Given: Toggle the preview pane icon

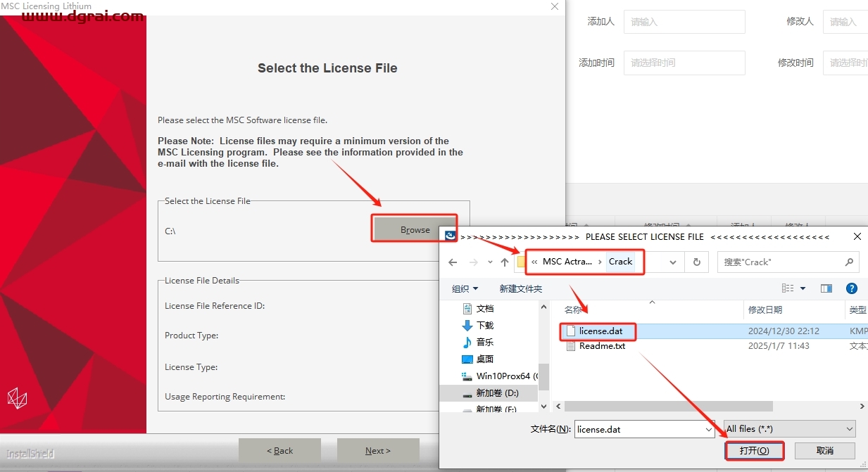Looking at the screenshot, I should tap(826, 288).
